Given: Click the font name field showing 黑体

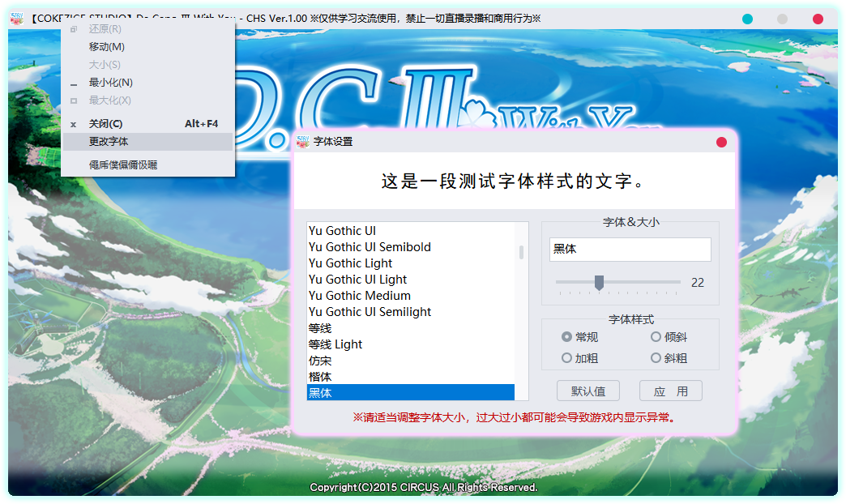Looking at the screenshot, I should (630, 250).
